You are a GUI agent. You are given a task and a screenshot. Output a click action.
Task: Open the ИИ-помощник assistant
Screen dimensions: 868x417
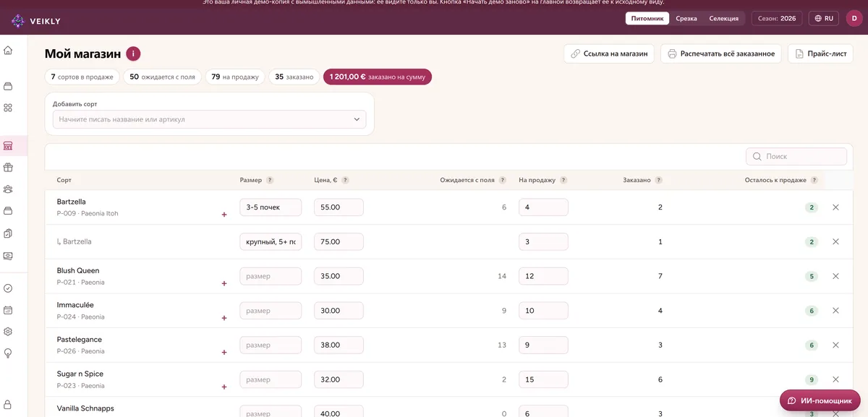[x=820, y=400]
